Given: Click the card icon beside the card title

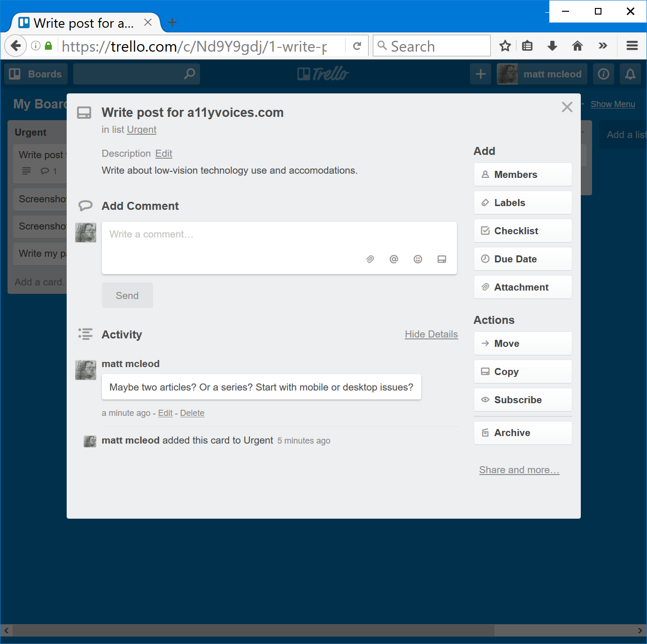Looking at the screenshot, I should [x=84, y=113].
